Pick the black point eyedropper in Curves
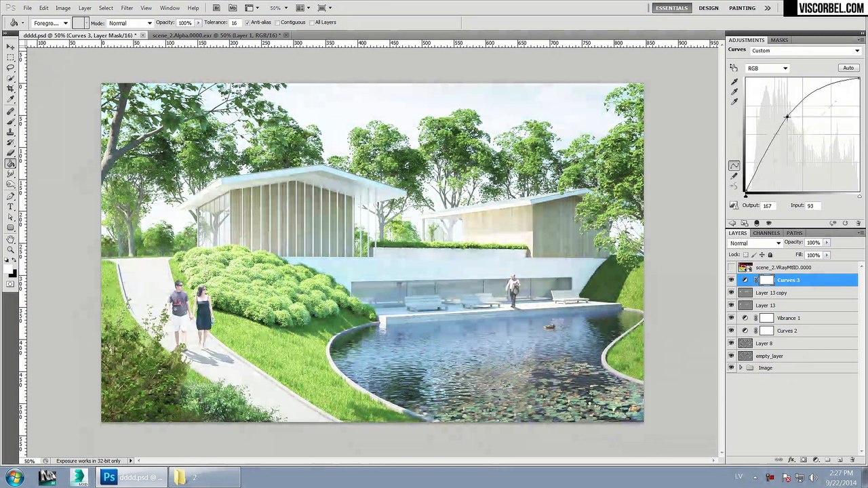868x488 pixels. 734,82
